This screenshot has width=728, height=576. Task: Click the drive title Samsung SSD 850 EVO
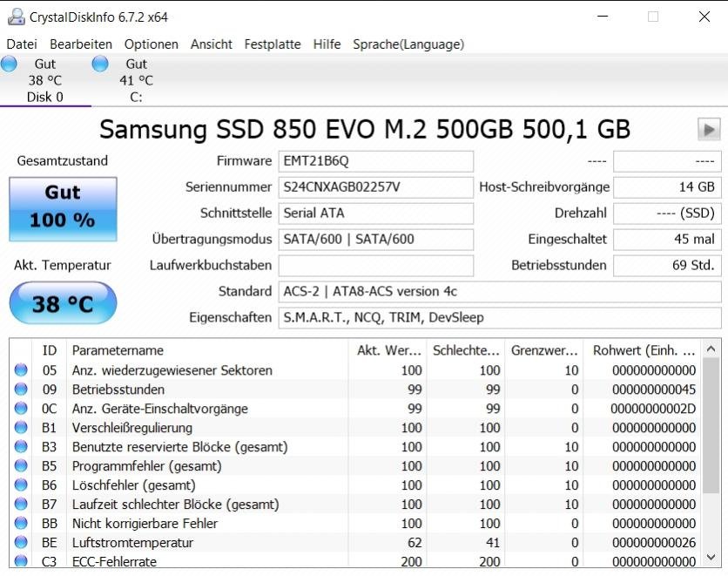coord(365,129)
